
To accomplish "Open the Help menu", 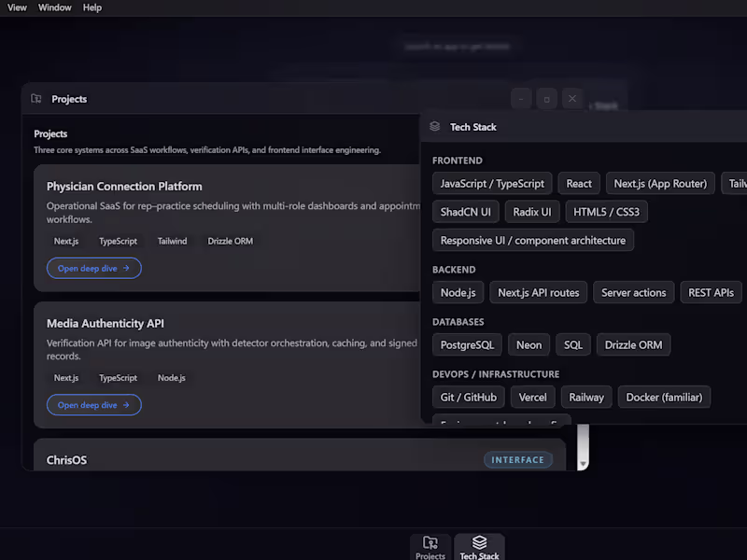I will tap(92, 7).
